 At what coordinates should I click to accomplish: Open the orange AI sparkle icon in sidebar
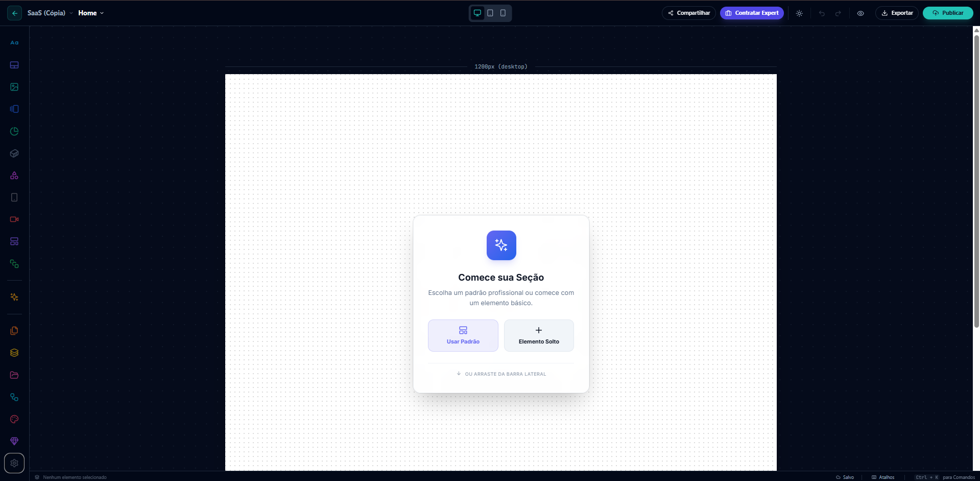tap(14, 297)
